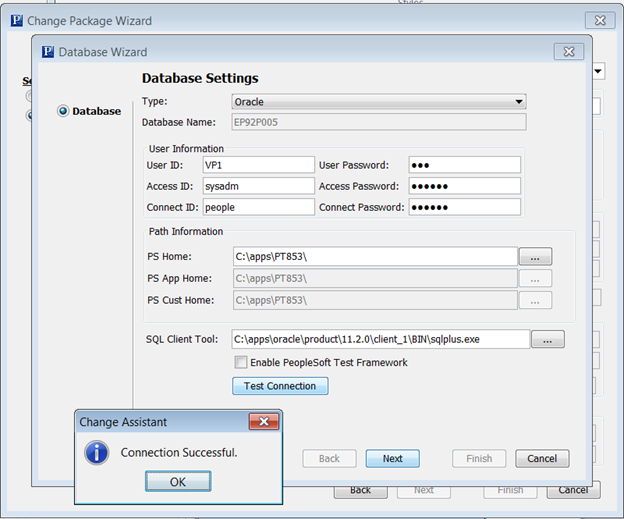Select the Database radio button step
Screen dimensions: 624x519
click(x=63, y=111)
